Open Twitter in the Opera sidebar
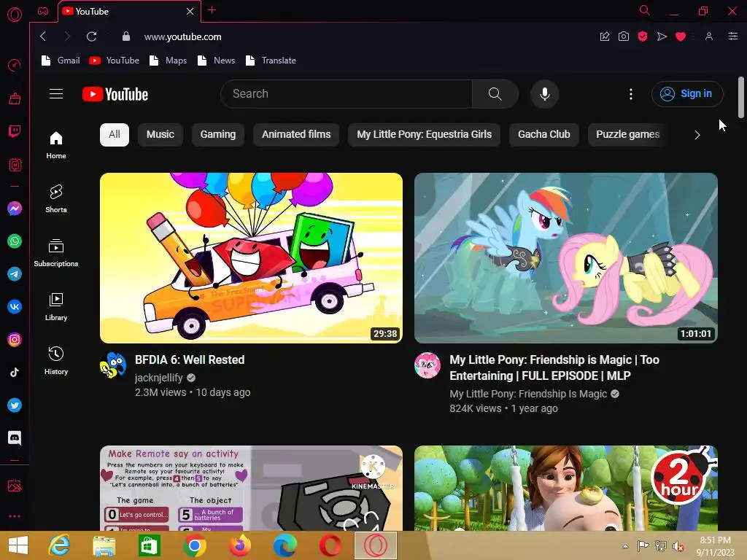747x560 pixels. (x=15, y=405)
